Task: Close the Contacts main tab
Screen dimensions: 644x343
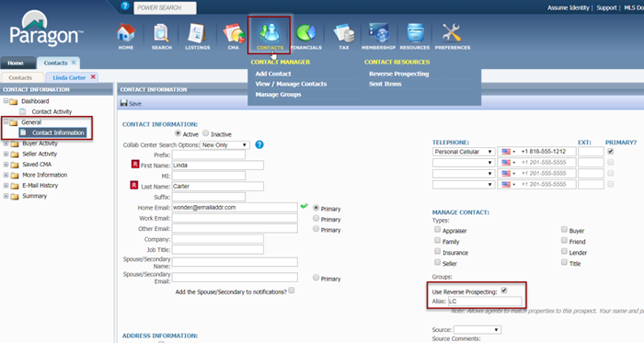Action: (74, 63)
